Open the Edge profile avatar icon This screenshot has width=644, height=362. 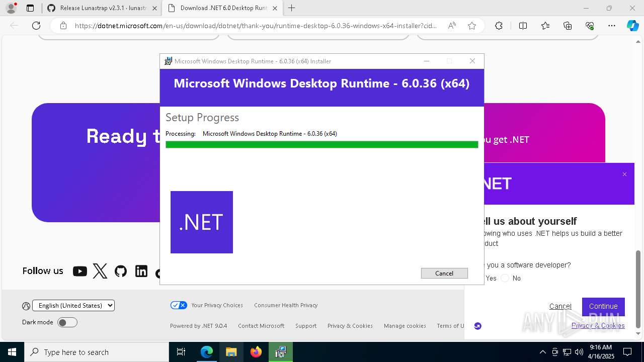click(x=11, y=8)
